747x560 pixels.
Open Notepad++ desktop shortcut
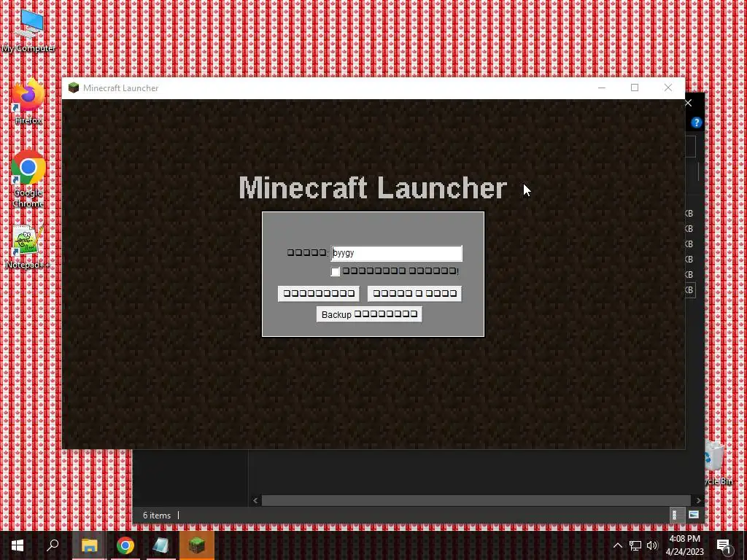(x=28, y=246)
